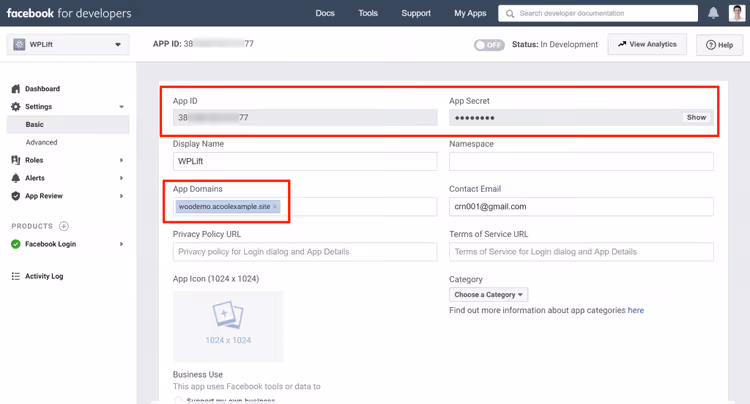750x404 pixels.
Task: Click the facebook for developers logo
Action: [x=69, y=13]
